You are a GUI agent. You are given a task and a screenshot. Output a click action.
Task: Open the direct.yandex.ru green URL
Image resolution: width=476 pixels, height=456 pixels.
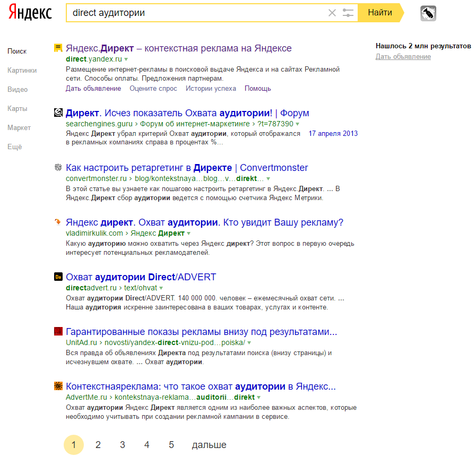click(94, 59)
